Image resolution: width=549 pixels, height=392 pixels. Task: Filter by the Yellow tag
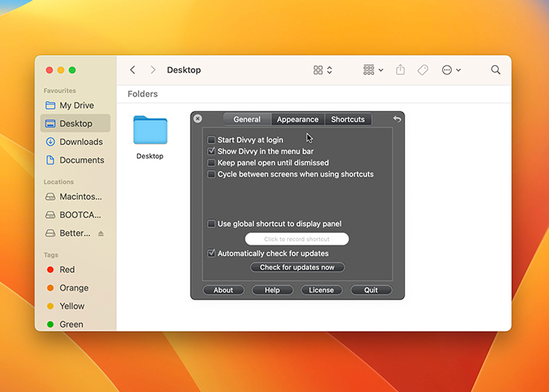click(x=75, y=306)
